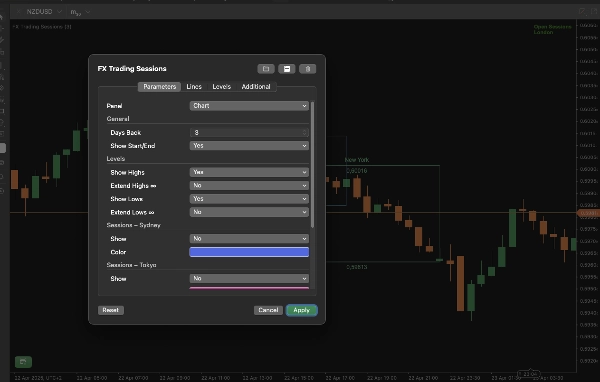Click the 'Days Back' label

126,133
